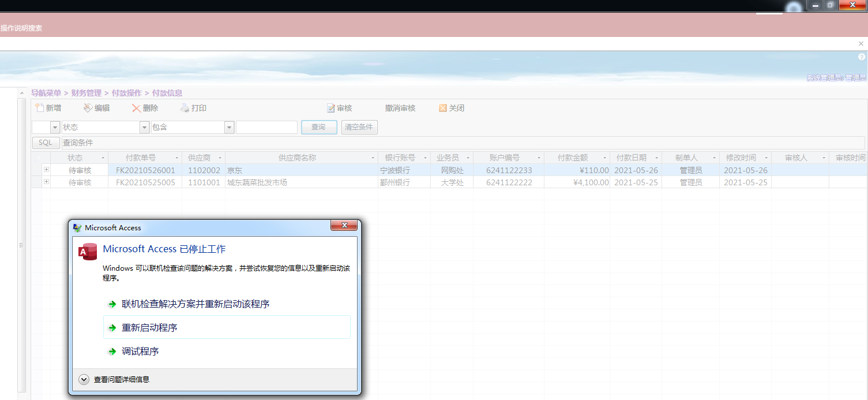
Task: Click the 撤消审核 toolbar button
Action: (400, 108)
